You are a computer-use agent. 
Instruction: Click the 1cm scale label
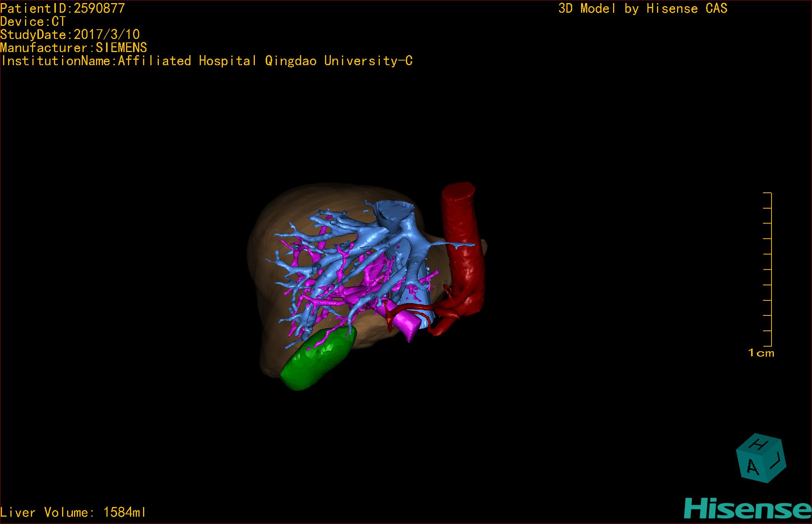(761, 353)
